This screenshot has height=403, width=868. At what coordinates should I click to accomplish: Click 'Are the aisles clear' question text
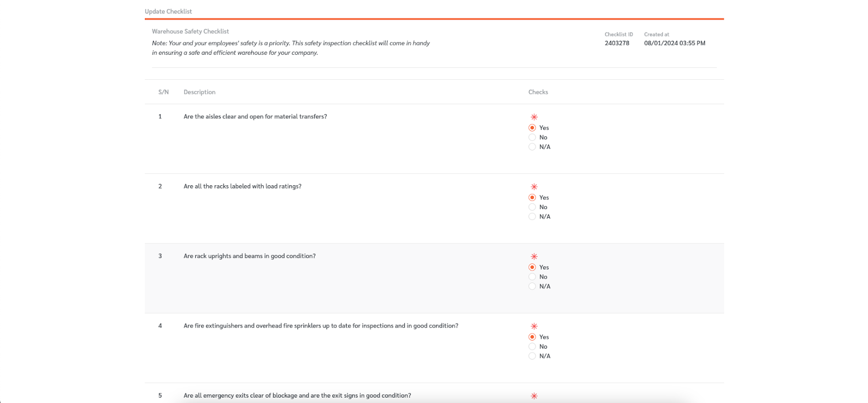pyautogui.click(x=255, y=117)
